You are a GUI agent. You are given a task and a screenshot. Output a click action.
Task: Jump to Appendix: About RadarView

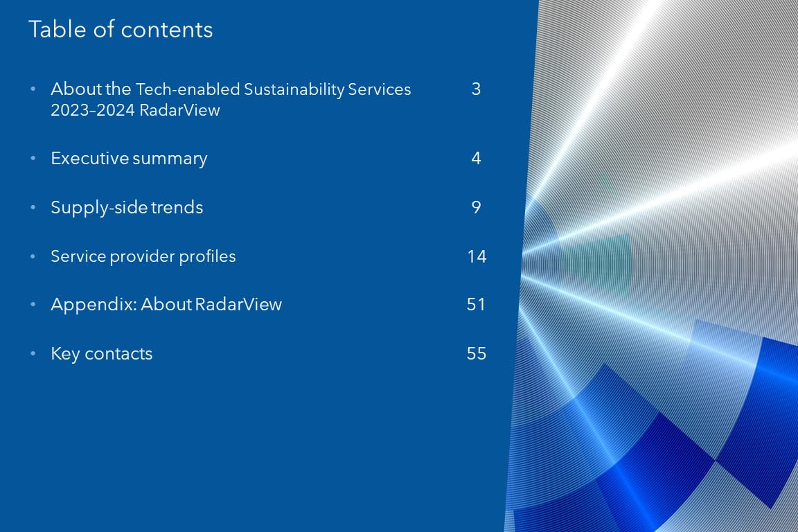[x=166, y=305]
